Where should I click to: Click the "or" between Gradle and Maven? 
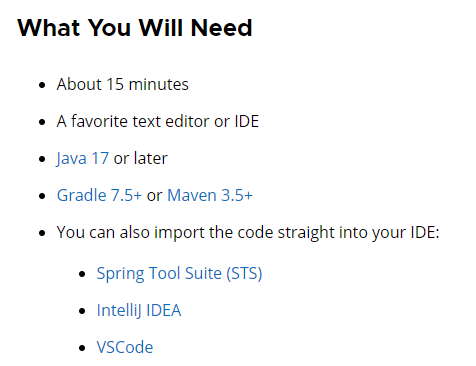[154, 196]
